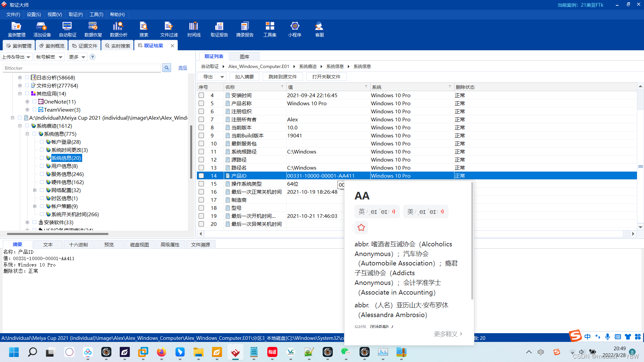Switch to the 十六进制 tab

(78, 245)
